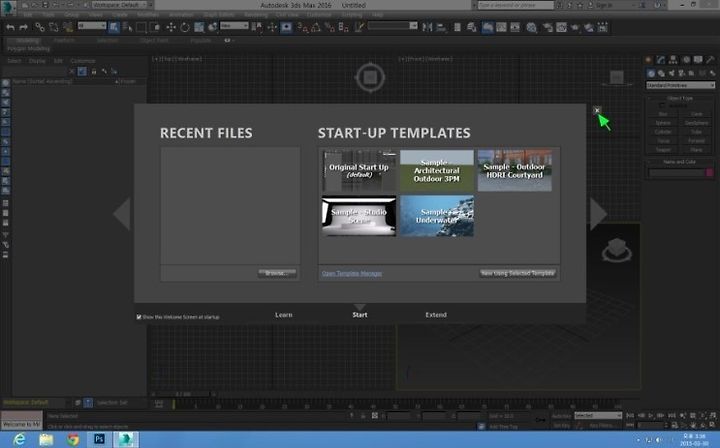Click the Align tool icon

coord(441,28)
